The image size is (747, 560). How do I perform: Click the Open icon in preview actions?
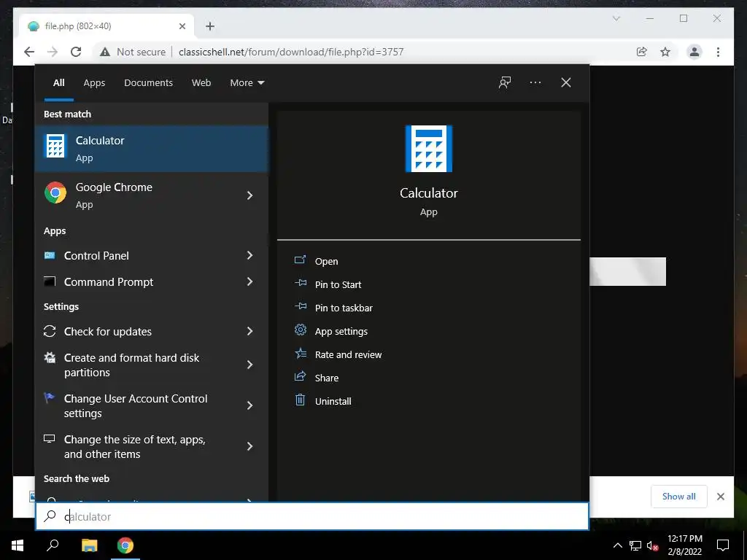click(x=300, y=260)
